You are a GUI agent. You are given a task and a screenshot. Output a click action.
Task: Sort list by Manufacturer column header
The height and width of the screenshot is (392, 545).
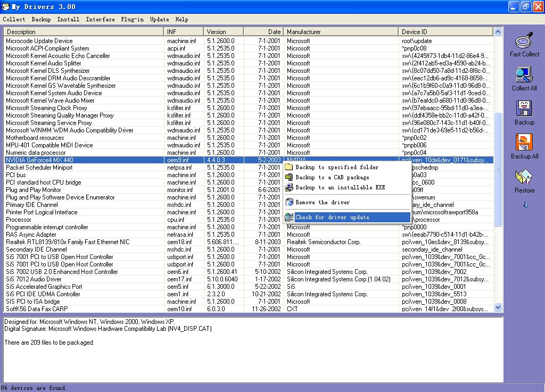341,31
